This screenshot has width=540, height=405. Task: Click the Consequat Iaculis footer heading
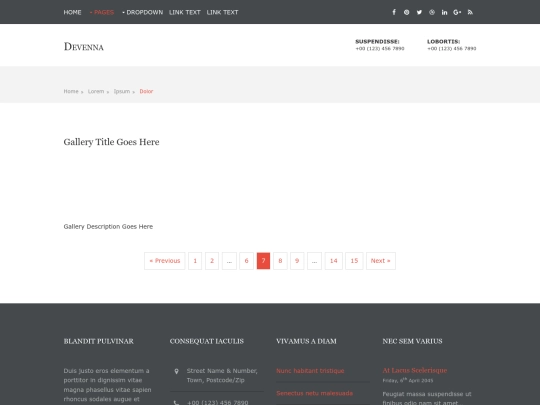click(207, 341)
